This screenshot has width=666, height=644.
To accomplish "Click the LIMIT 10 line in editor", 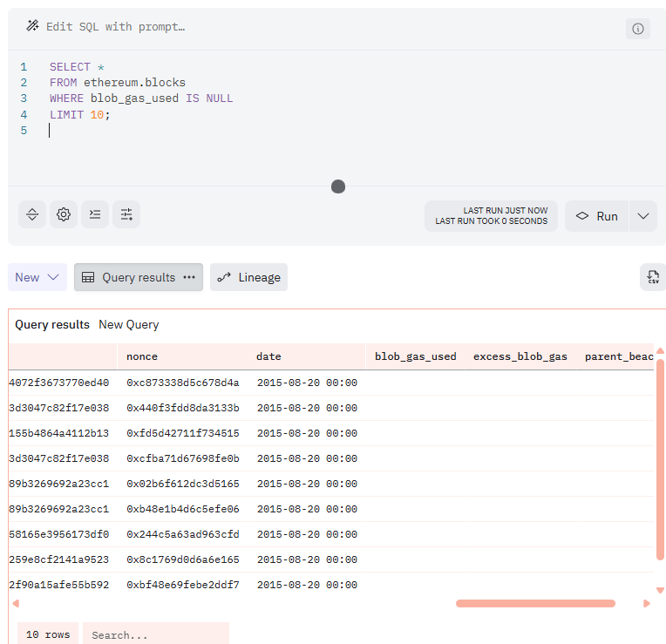I will pos(80,115).
